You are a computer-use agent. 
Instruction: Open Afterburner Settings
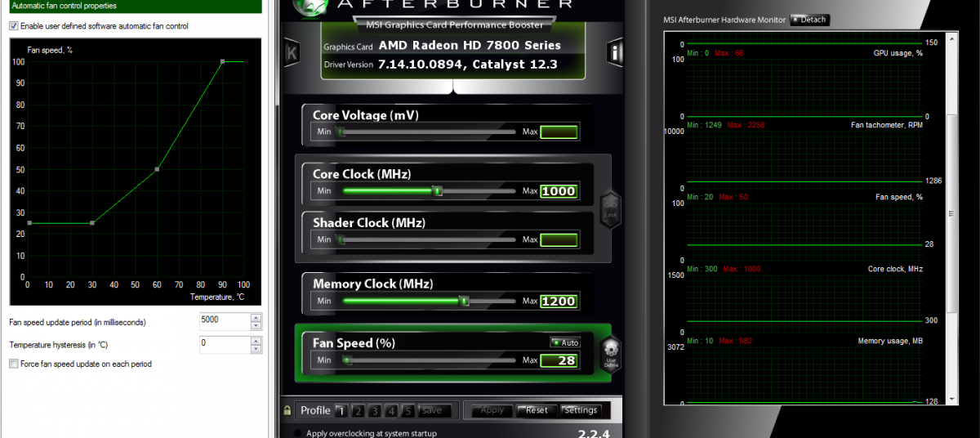point(581,410)
